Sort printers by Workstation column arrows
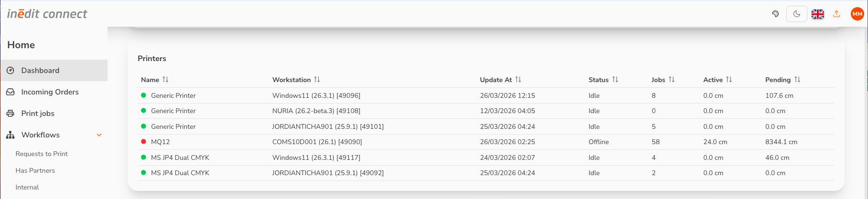 [317, 80]
